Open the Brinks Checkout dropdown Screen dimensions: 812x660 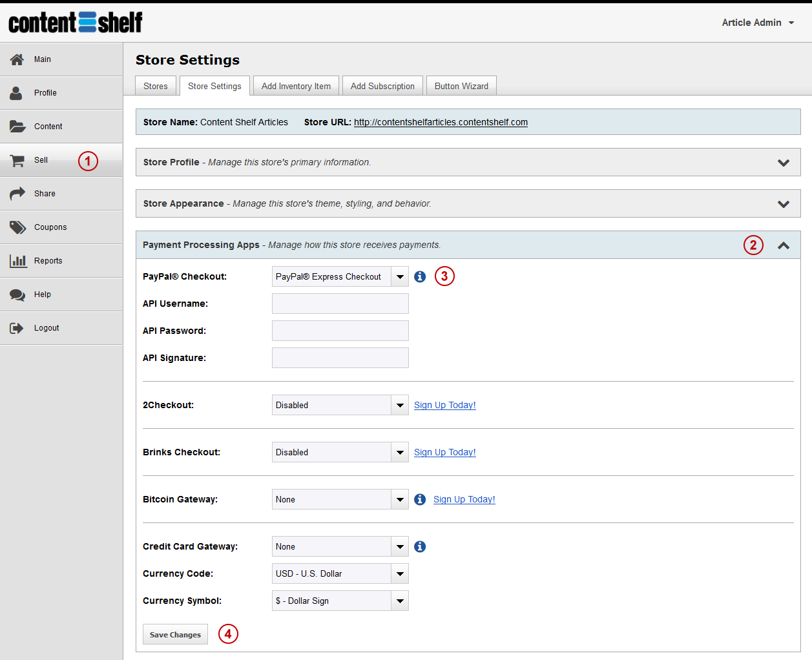340,452
